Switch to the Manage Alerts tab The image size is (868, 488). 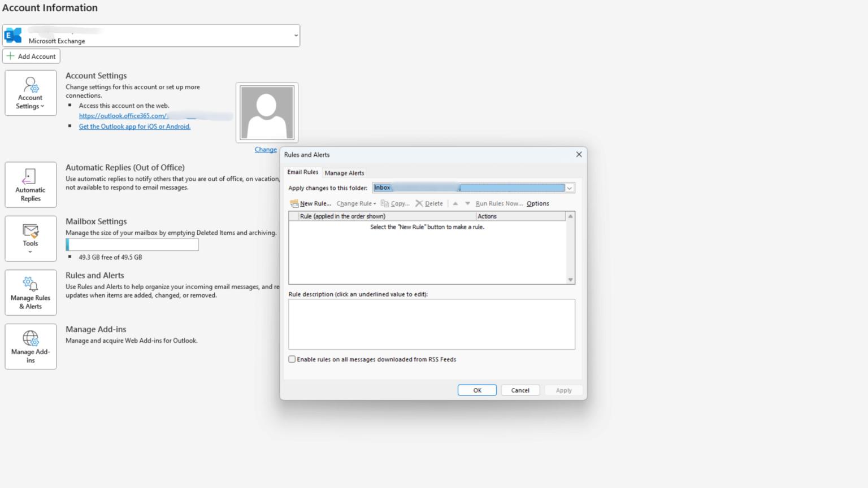point(344,173)
